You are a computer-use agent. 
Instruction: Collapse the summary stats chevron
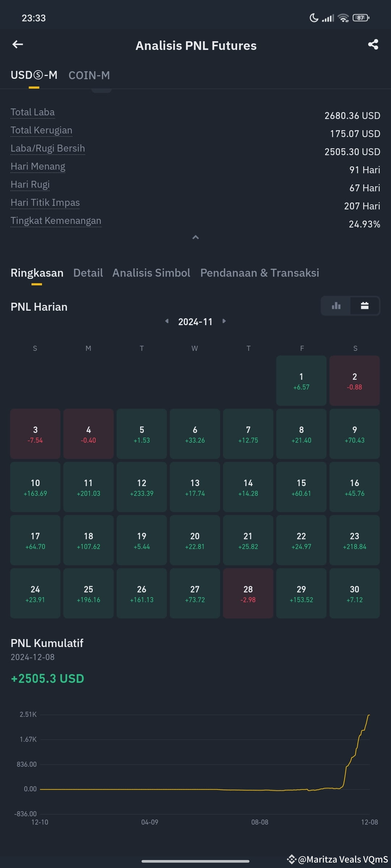point(195,237)
